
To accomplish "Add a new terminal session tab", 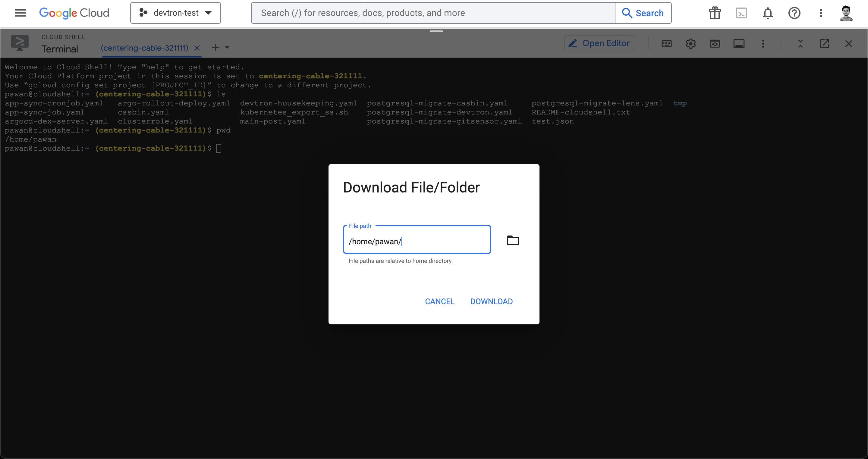I will (x=215, y=48).
